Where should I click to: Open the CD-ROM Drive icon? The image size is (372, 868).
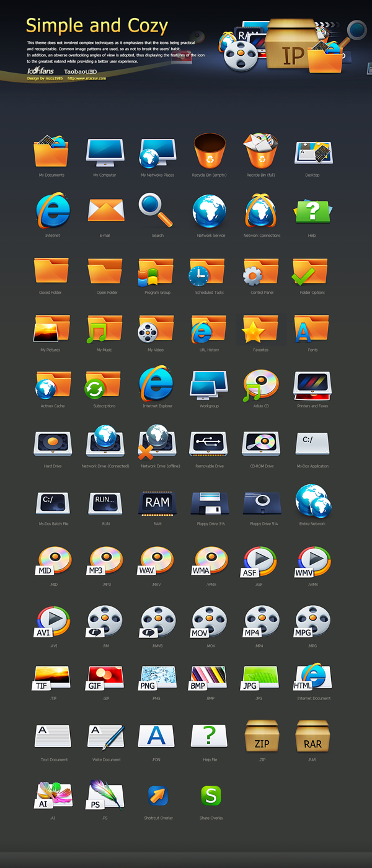click(x=261, y=444)
